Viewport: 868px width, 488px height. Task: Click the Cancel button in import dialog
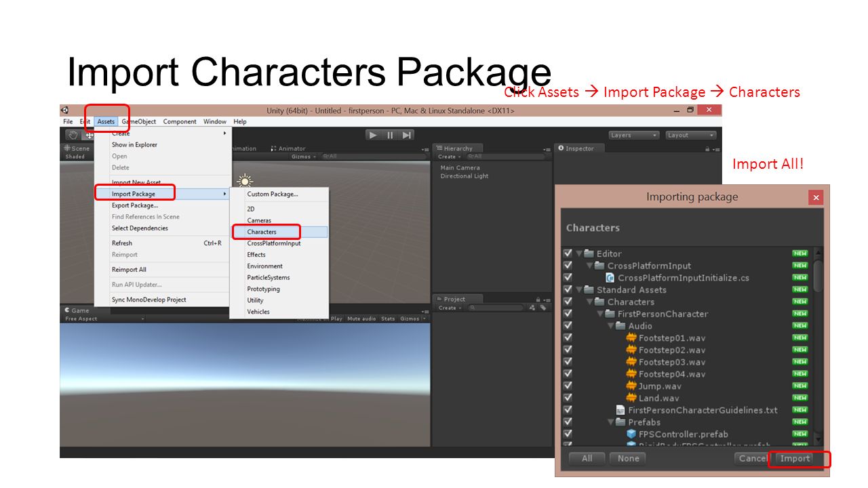point(753,459)
